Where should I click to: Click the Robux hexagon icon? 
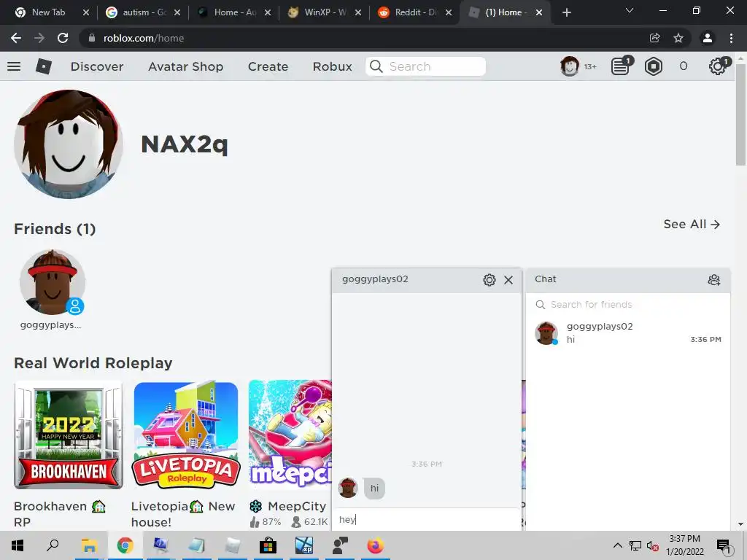click(653, 66)
